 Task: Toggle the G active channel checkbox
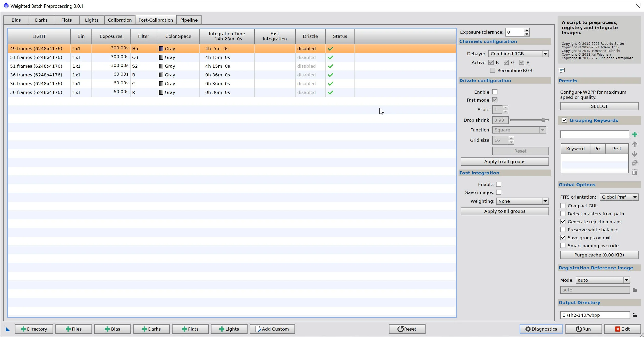tap(506, 62)
